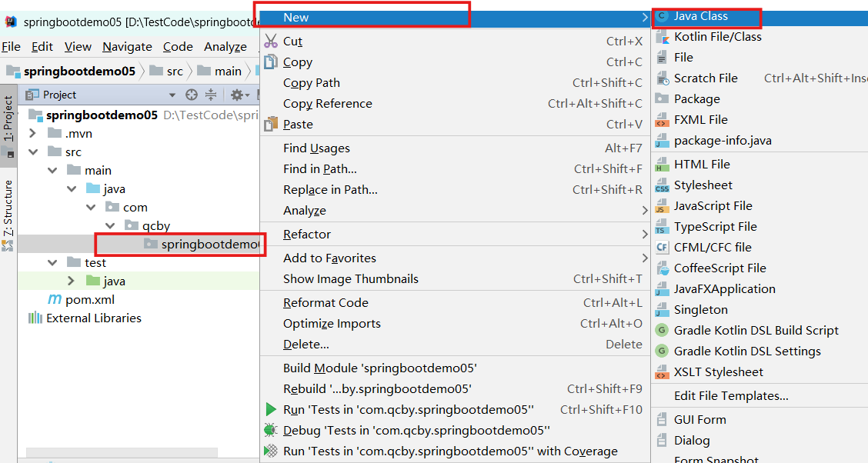Click the green Run triangle icon
Image resolution: width=868 pixels, height=463 pixels.
(271, 409)
